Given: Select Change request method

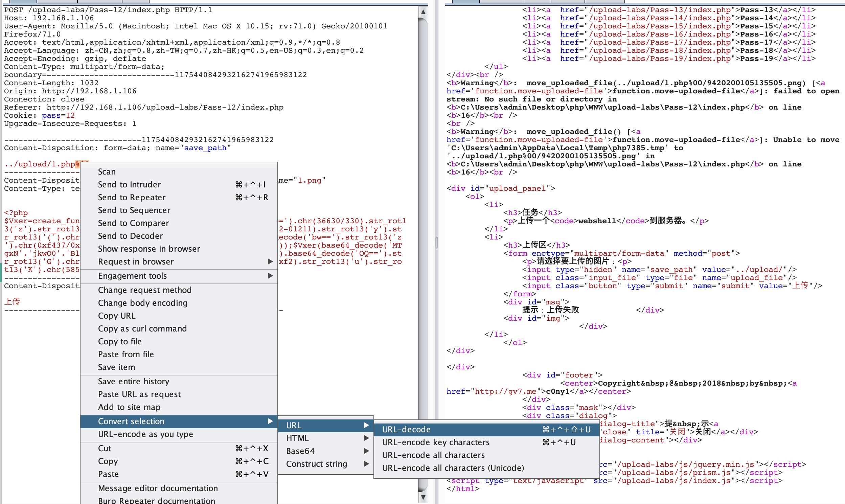Looking at the screenshot, I should 179,290.
